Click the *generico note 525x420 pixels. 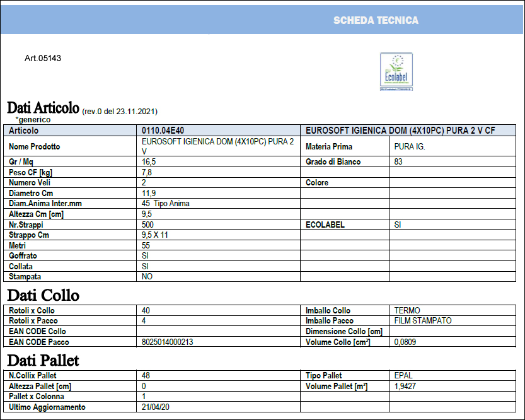33,120
